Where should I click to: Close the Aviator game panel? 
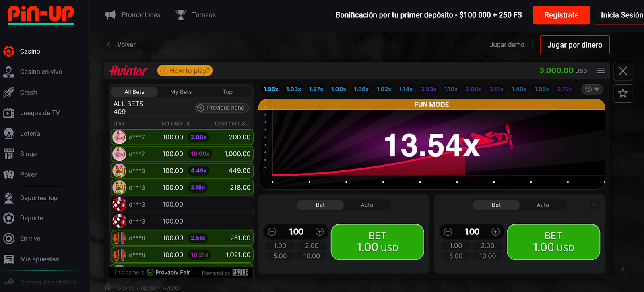click(x=623, y=71)
